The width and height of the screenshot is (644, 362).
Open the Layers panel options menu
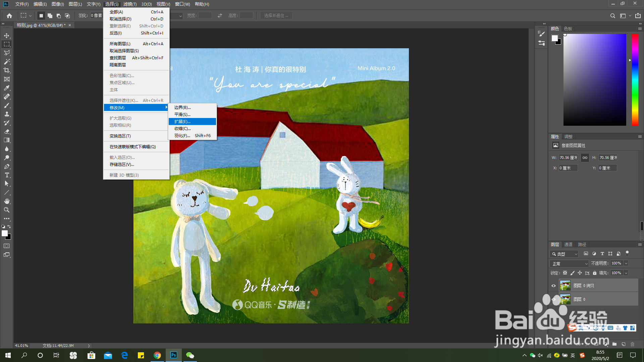[640, 245]
